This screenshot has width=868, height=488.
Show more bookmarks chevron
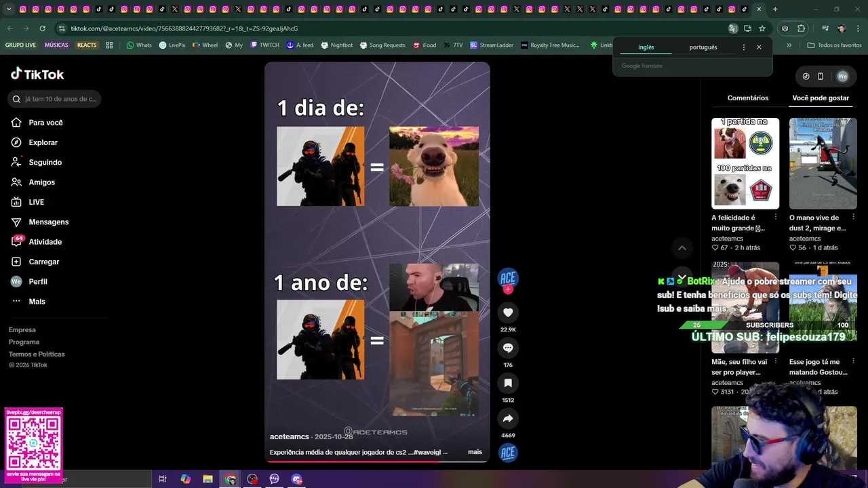pos(789,45)
